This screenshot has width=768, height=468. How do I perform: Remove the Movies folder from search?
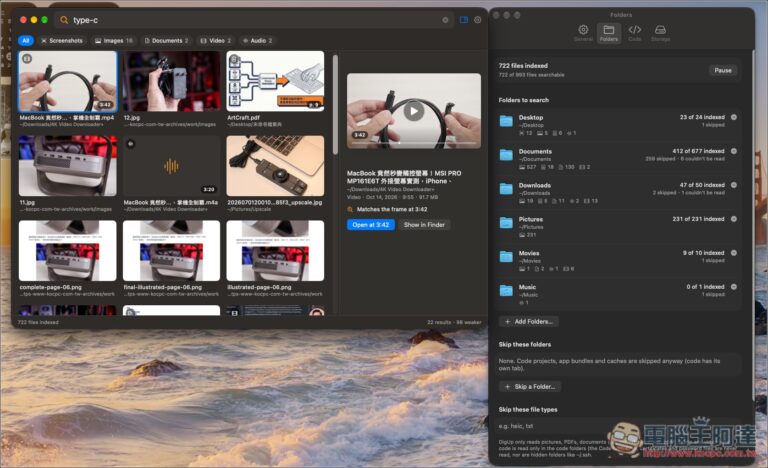click(734, 252)
